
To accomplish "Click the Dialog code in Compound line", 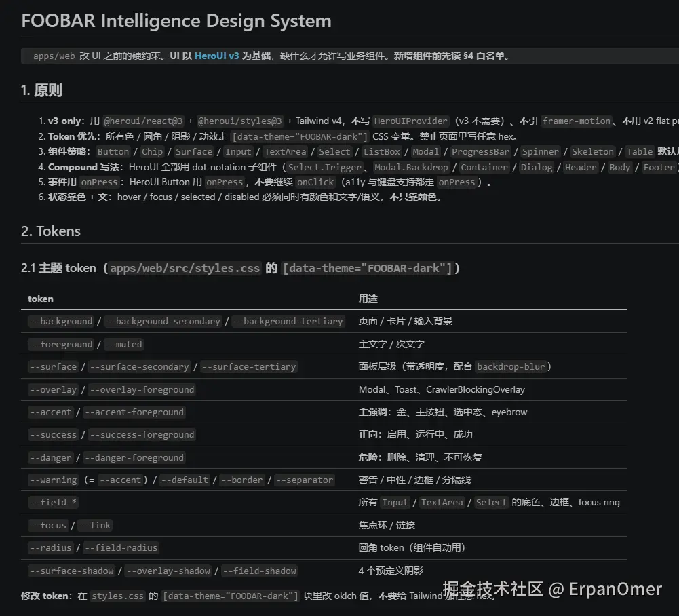I will [x=536, y=167].
